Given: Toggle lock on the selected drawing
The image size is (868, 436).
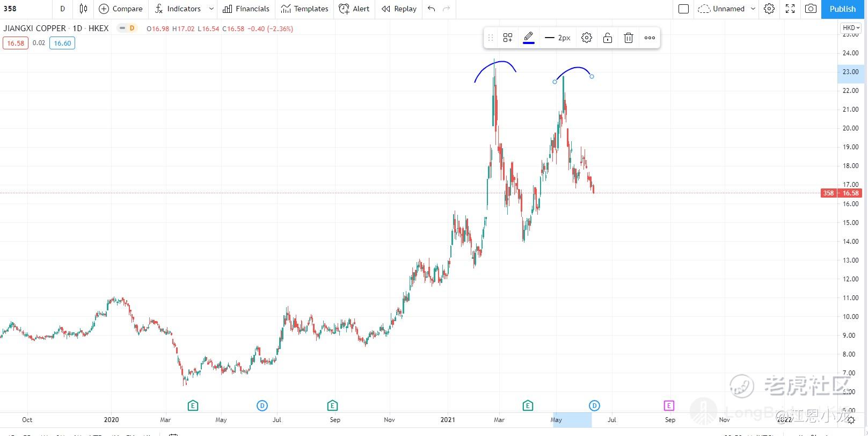Looking at the screenshot, I should [x=608, y=38].
